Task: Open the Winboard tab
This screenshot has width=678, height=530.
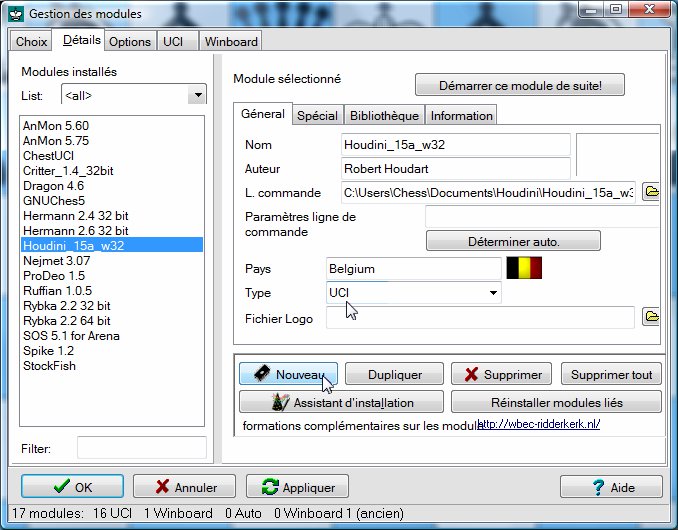Action: tap(231, 42)
